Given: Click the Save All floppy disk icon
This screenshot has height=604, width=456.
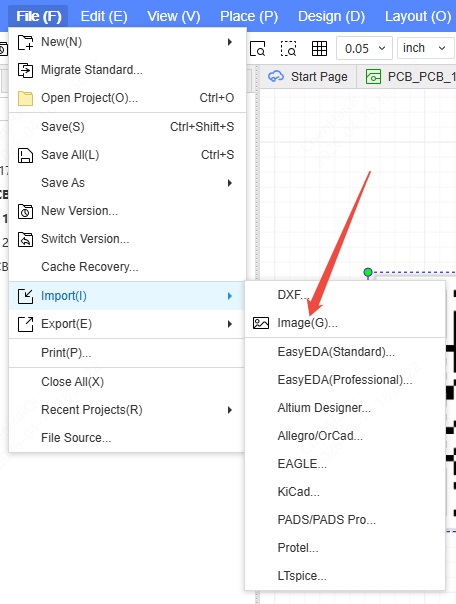Looking at the screenshot, I should (25, 155).
